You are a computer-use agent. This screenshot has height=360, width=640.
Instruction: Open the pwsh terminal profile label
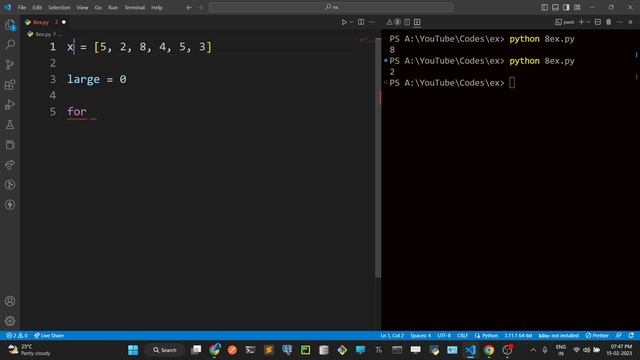click(x=565, y=22)
